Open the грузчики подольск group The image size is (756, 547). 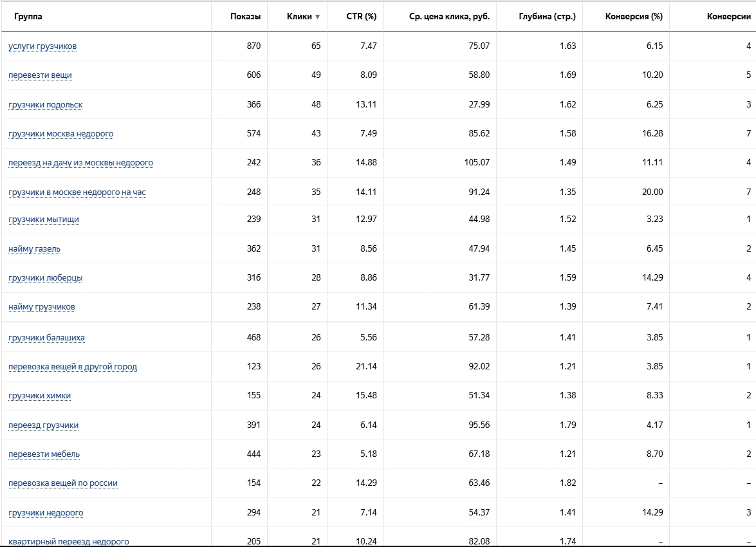pyautogui.click(x=45, y=105)
